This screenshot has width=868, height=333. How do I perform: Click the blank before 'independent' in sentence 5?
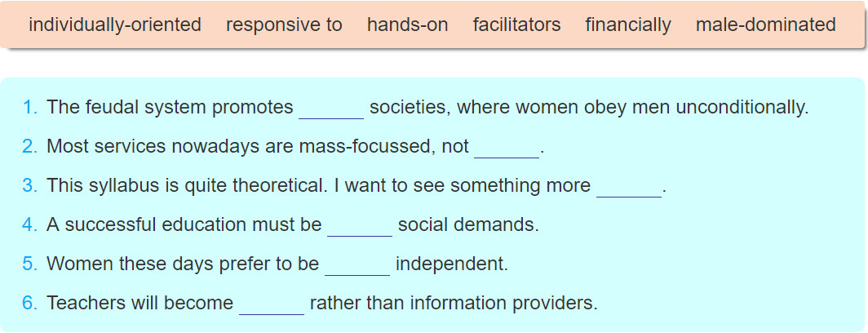(x=357, y=265)
